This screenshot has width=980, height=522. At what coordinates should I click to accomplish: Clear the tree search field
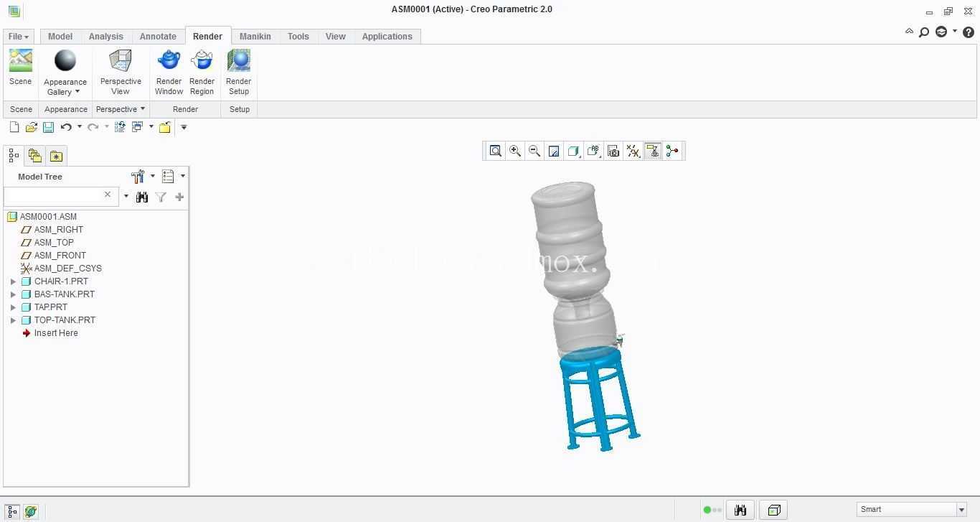tap(108, 195)
